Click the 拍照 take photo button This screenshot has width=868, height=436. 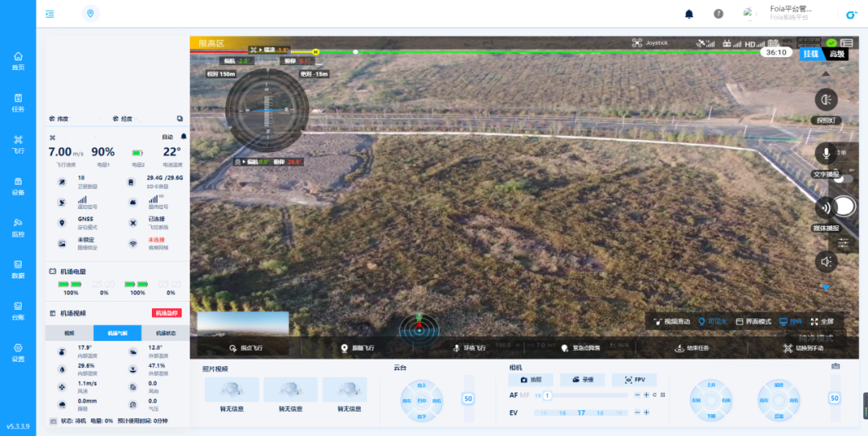530,380
